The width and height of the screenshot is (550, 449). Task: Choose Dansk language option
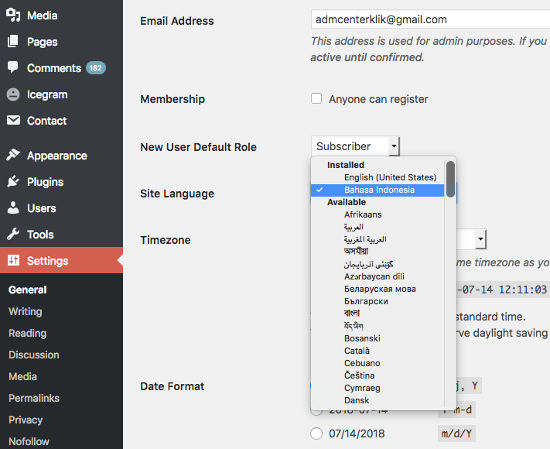tap(356, 400)
